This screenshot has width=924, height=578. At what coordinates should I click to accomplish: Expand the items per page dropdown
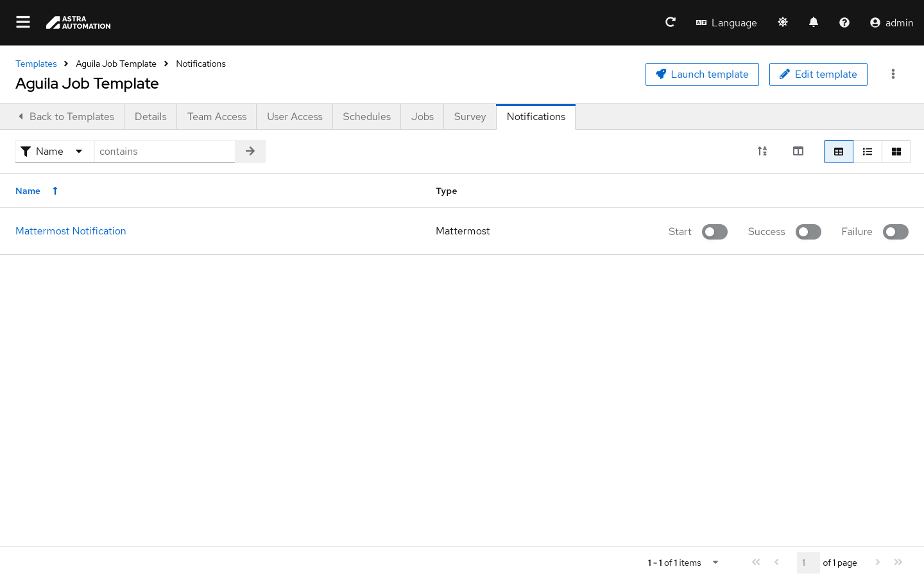715,563
